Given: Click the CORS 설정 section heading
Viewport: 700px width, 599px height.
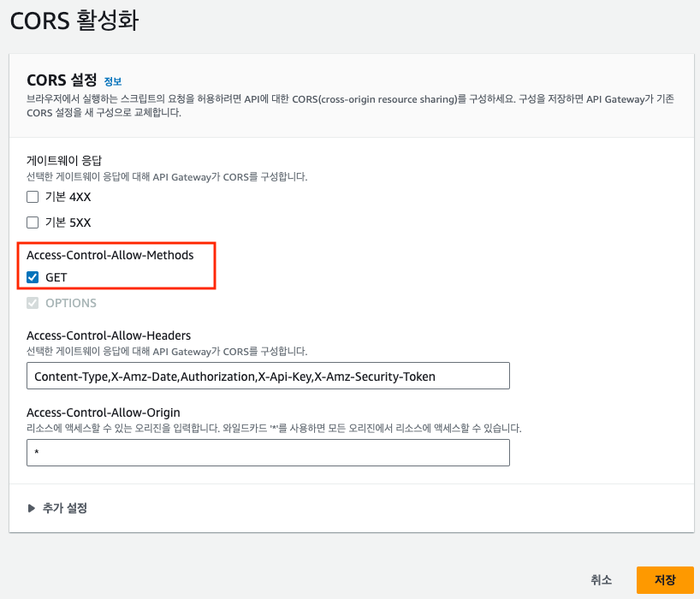Looking at the screenshot, I should click(62, 80).
